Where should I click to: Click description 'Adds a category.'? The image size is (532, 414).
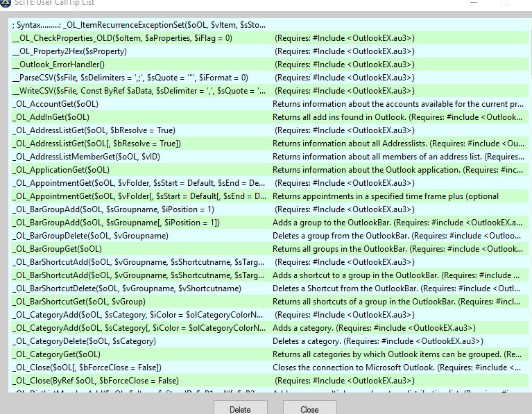pos(374,329)
